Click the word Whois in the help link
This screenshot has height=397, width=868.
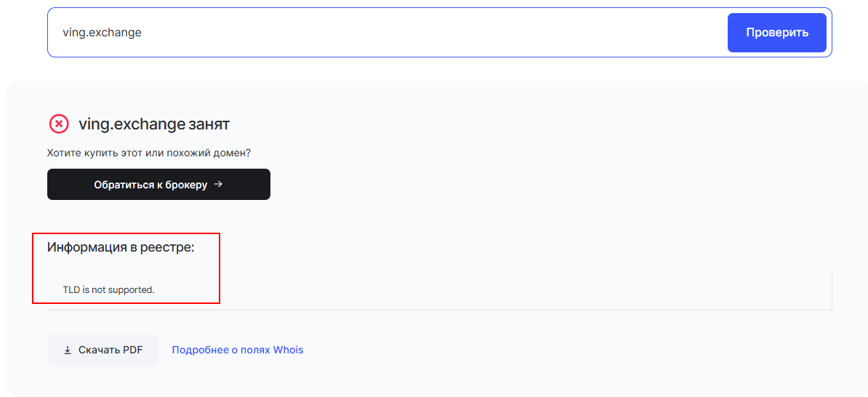pyautogui.click(x=288, y=350)
